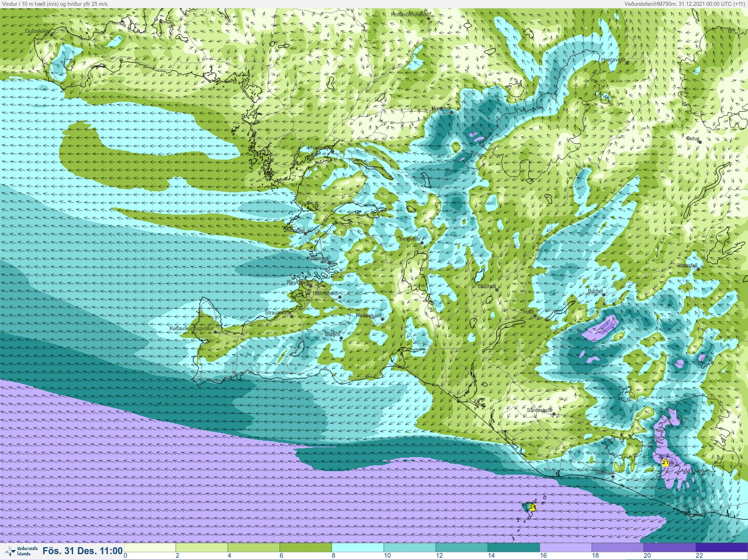Click the Húsafell station label
This screenshot has width=748, height=560.
[441, 109]
